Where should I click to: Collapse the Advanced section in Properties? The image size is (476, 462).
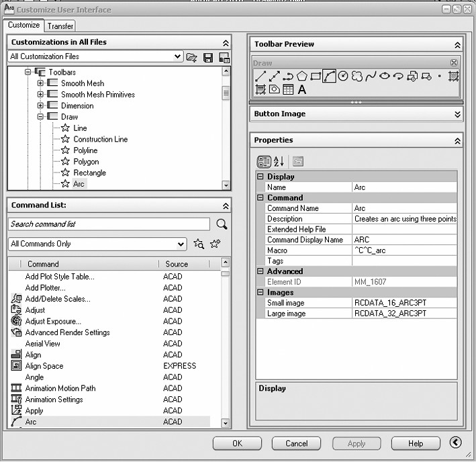[x=261, y=271]
